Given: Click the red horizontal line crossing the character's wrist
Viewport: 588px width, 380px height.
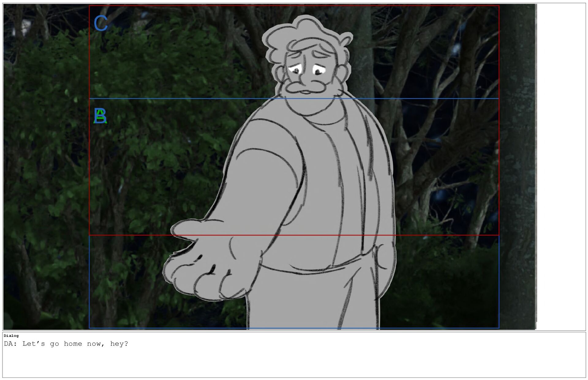Looking at the screenshot, I should tap(245, 235).
